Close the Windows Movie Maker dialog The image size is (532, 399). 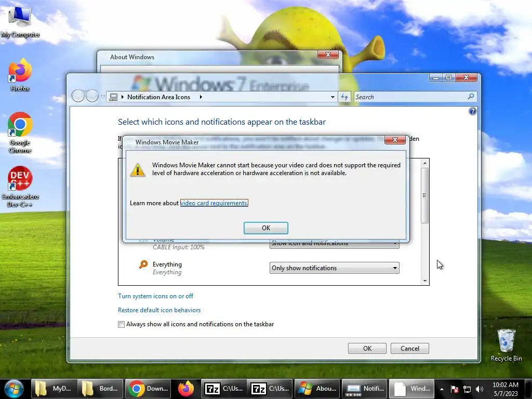pos(395,140)
